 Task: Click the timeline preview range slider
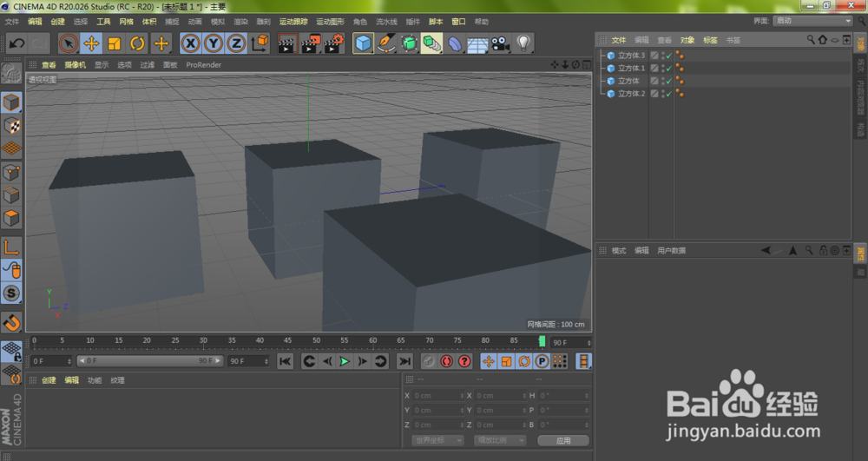[x=150, y=361]
